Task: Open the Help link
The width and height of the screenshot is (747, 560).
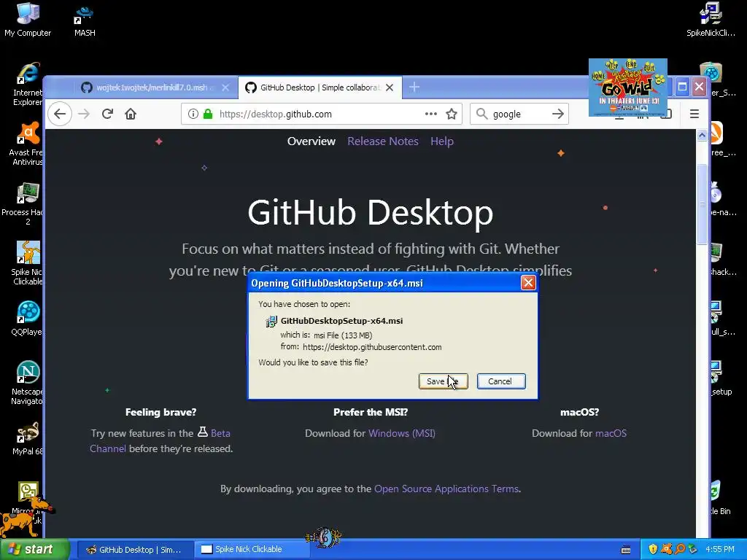Action: (x=441, y=141)
